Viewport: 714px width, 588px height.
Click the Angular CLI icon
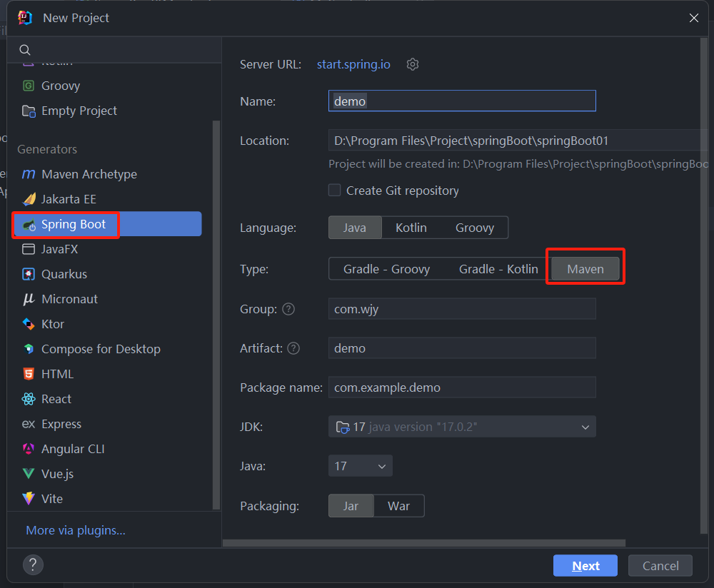coord(29,449)
